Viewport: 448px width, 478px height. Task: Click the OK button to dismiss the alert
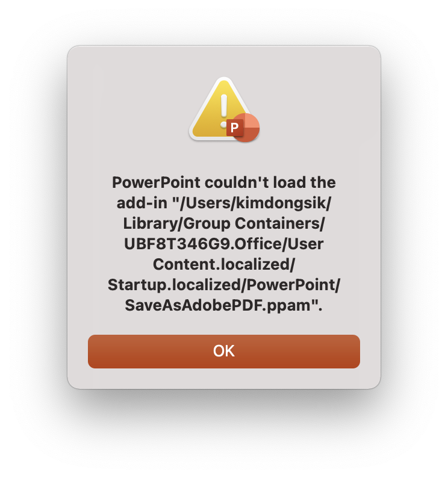coord(224,351)
